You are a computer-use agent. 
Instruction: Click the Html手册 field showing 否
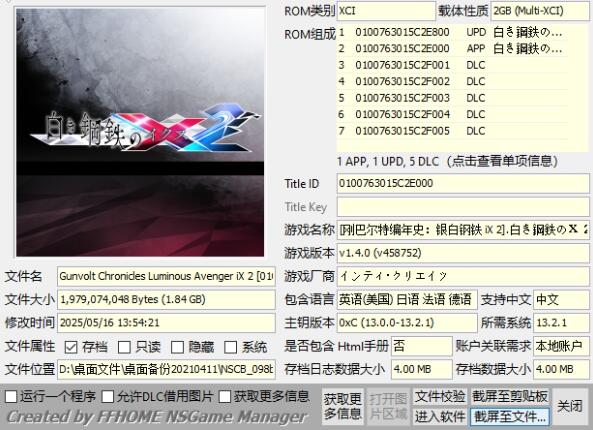coord(422,346)
